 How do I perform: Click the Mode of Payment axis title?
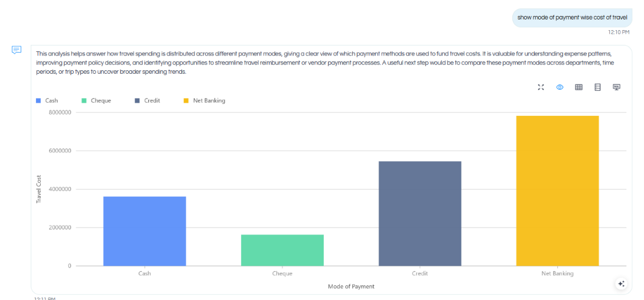(x=351, y=286)
